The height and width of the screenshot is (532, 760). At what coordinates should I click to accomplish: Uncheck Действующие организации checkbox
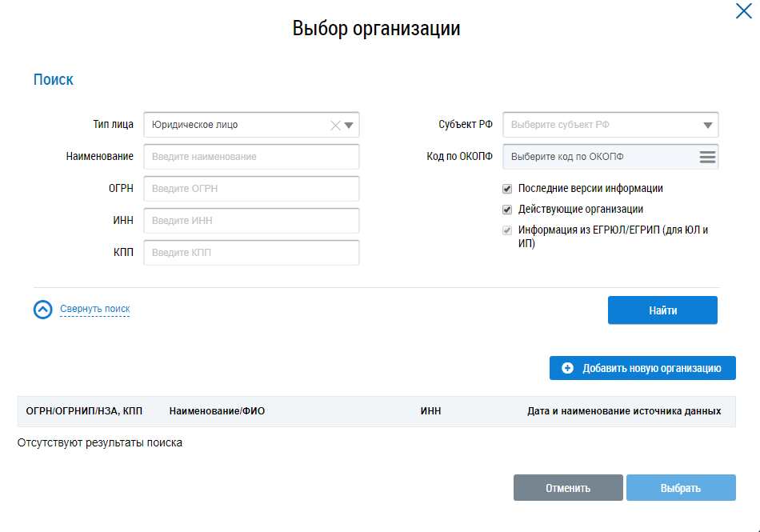pos(507,210)
